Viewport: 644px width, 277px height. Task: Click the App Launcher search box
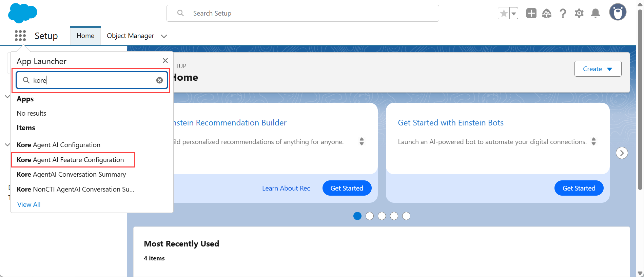click(92, 80)
